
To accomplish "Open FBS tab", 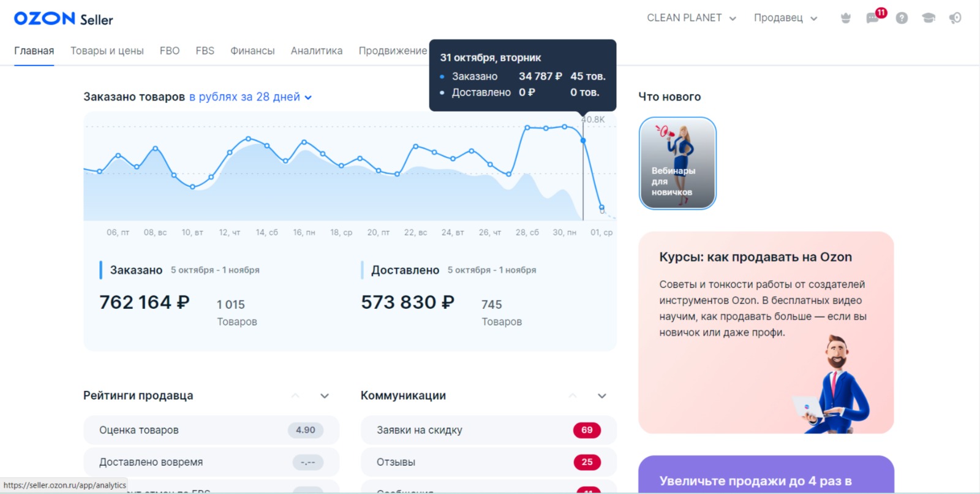I will tap(205, 51).
